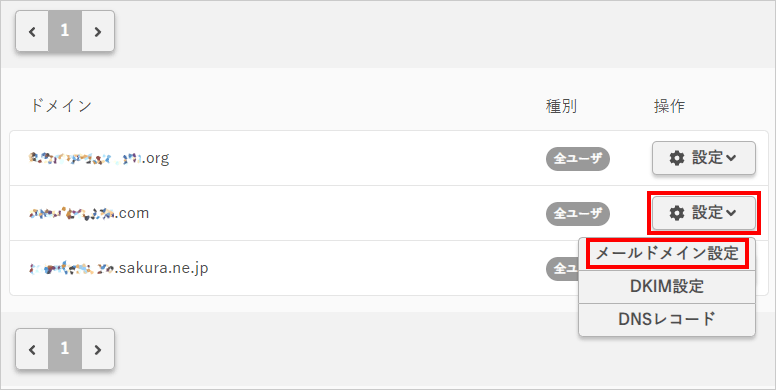This screenshot has width=776, height=390.
Task: Click the domain name ending in .org
Action: pyautogui.click(x=99, y=158)
